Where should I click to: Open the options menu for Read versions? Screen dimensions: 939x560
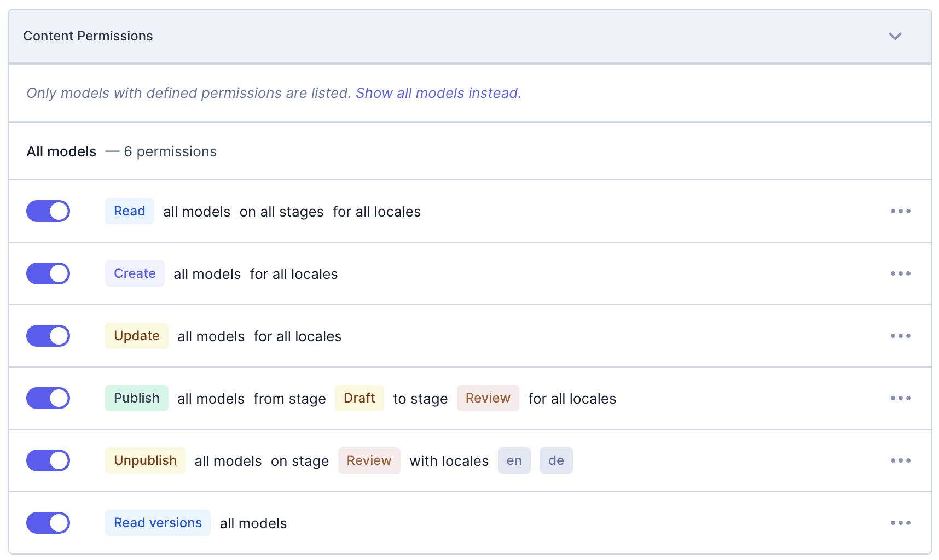pyautogui.click(x=900, y=523)
